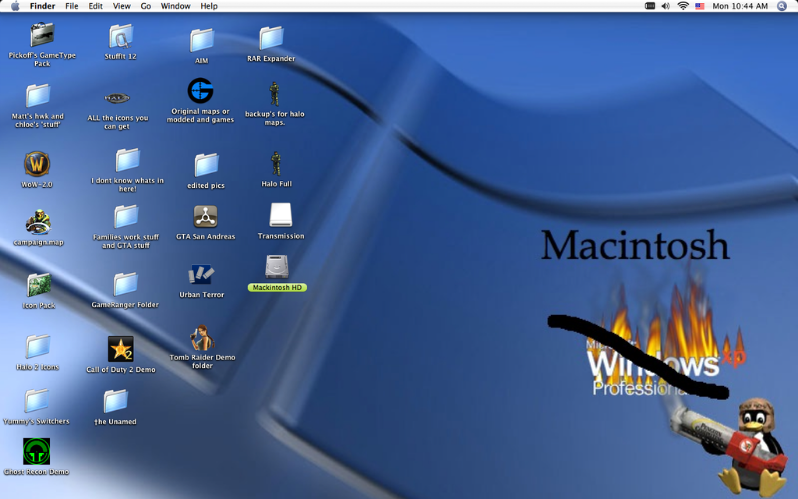Image resolution: width=798 pixels, height=499 pixels.
Task: Open the Edit menu
Action: [x=96, y=6]
